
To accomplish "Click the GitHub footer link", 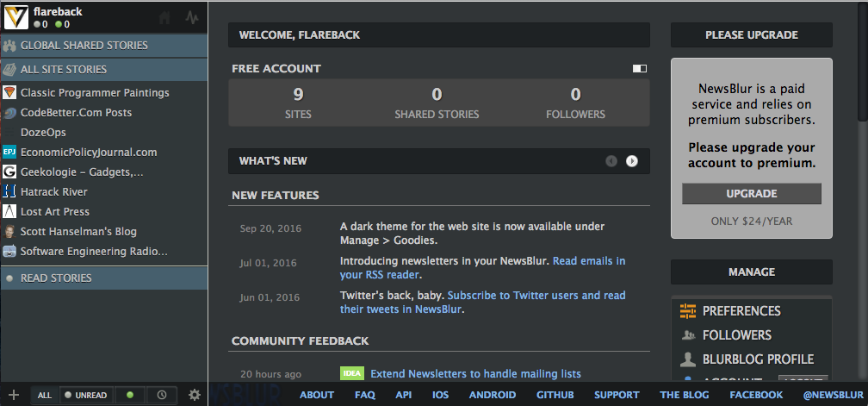I will point(555,395).
